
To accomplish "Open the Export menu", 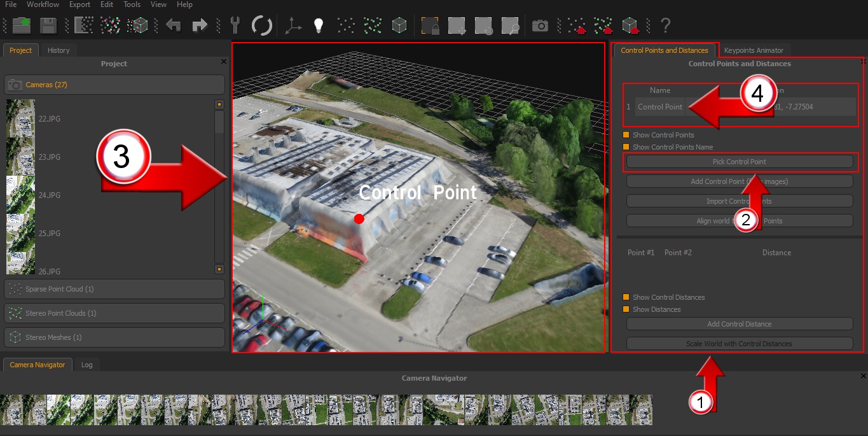I will click(x=79, y=4).
